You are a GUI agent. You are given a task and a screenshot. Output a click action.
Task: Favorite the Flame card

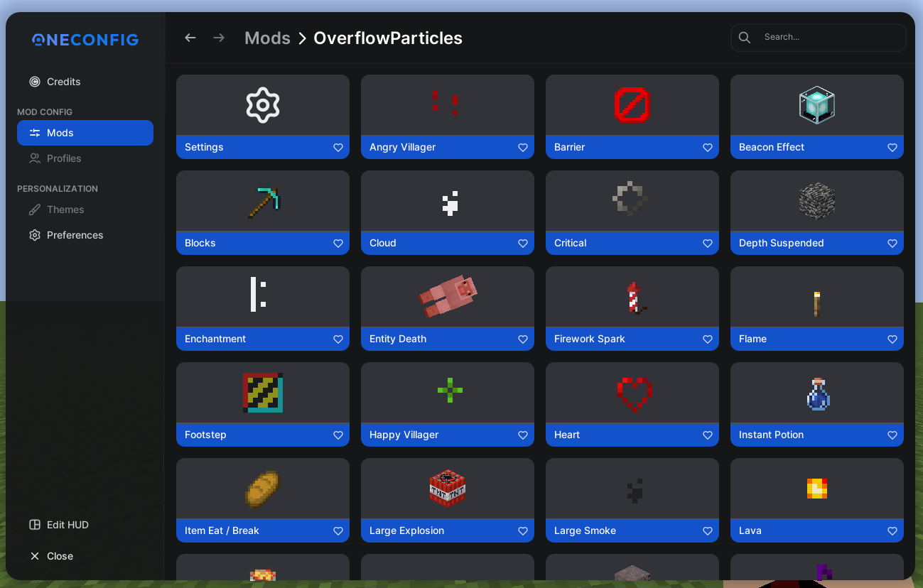(x=892, y=339)
